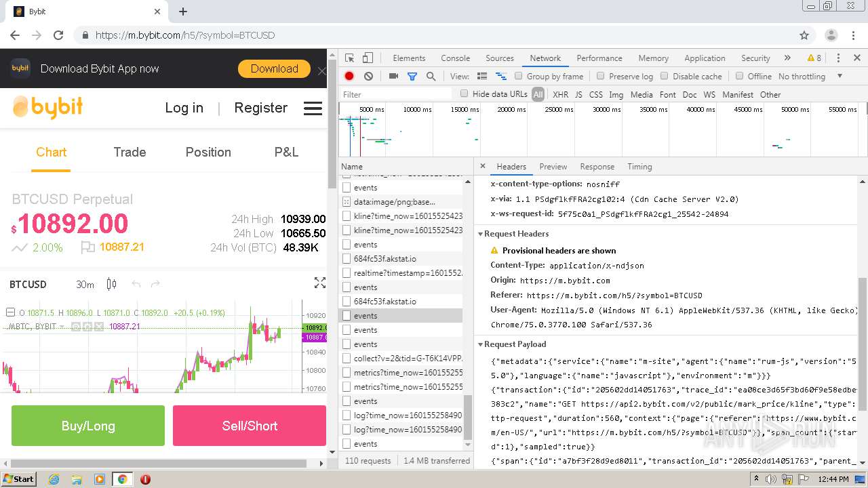Toggle the overview waterfall view icon
This screenshot has width=868, height=488.
pos(501,77)
